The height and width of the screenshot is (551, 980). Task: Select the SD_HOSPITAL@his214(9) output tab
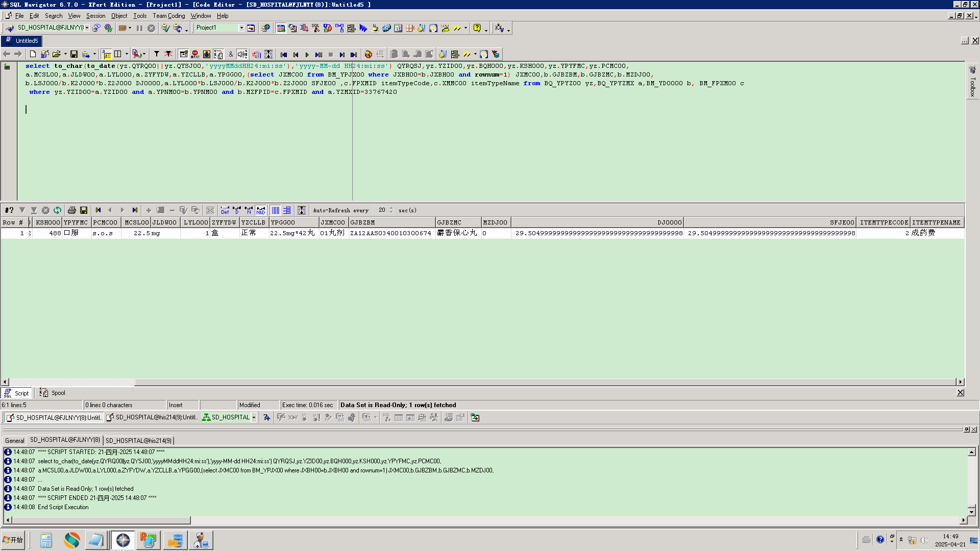139,440
